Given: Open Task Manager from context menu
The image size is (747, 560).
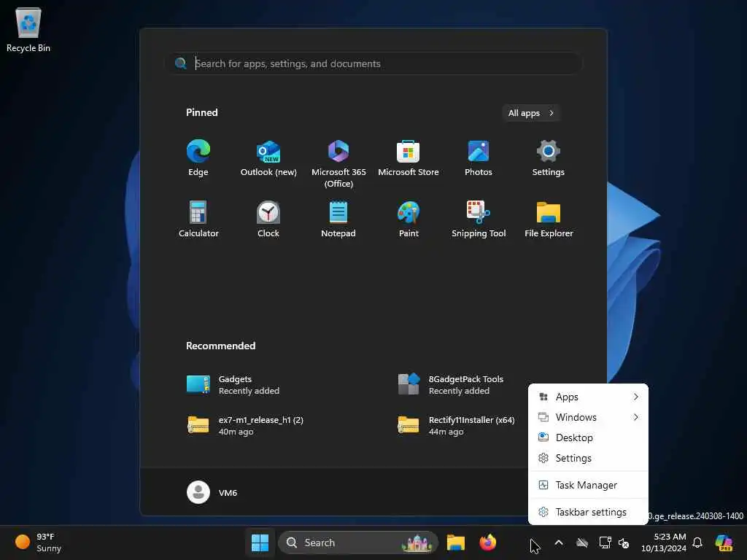Looking at the screenshot, I should (588, 485).
